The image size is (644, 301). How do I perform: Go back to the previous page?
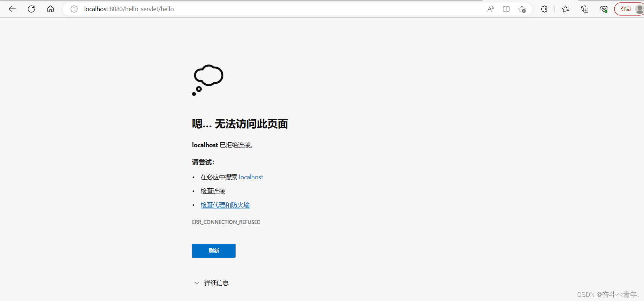pyautogui.click(x=12, y=9)
